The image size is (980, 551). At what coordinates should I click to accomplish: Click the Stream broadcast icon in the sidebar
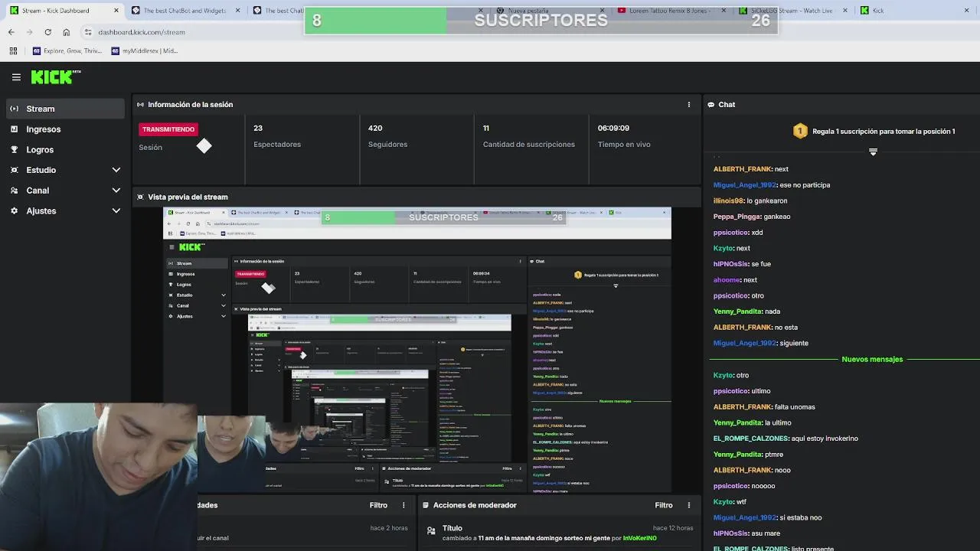14,109
